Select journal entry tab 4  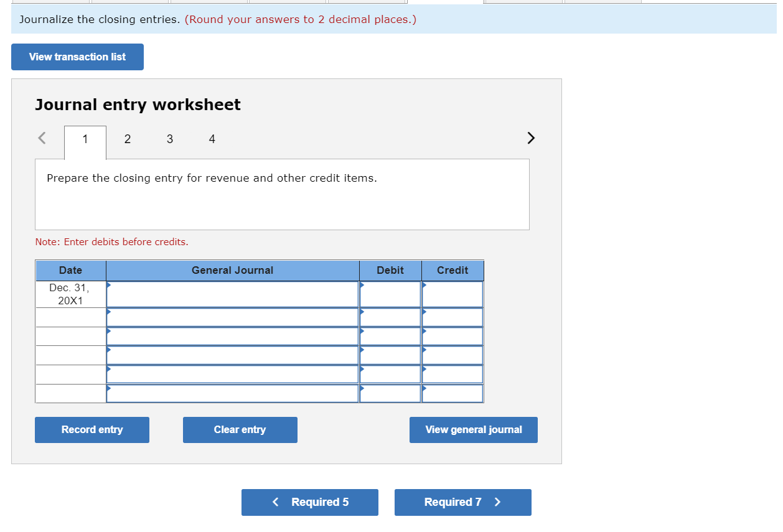(212, 139)
